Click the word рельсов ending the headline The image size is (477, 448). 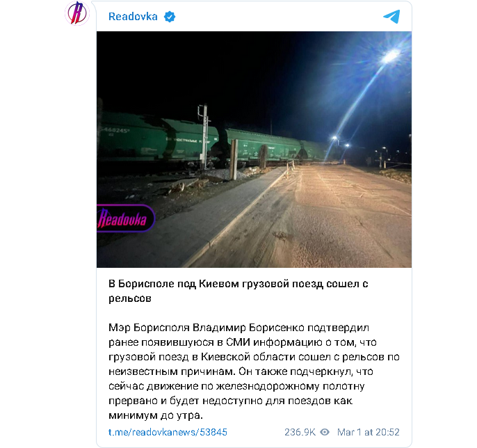tap(130, 298)
